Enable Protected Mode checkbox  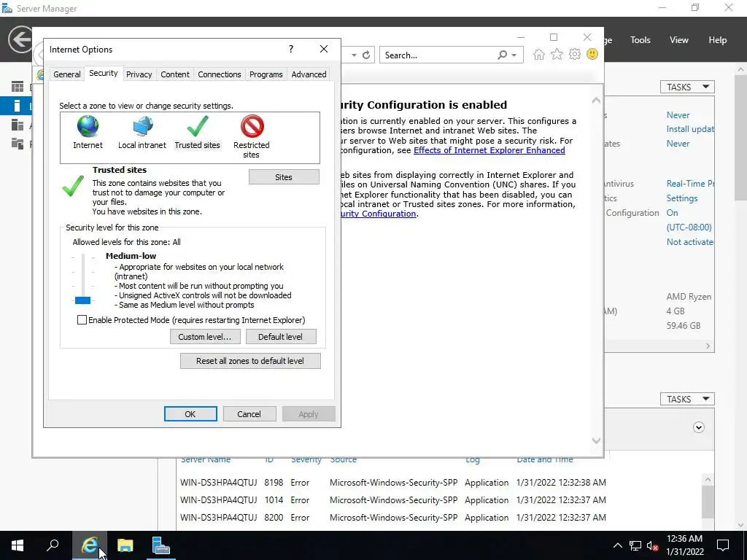tap(82, 320)
